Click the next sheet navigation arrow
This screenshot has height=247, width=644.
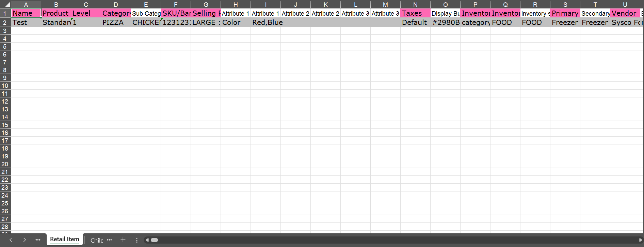[25, 240]
